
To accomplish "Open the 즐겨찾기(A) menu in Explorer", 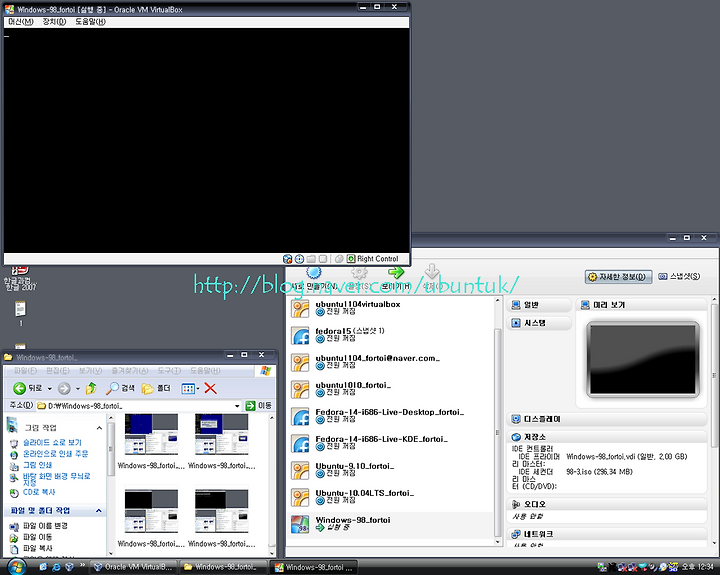I will tap(130, 371).
